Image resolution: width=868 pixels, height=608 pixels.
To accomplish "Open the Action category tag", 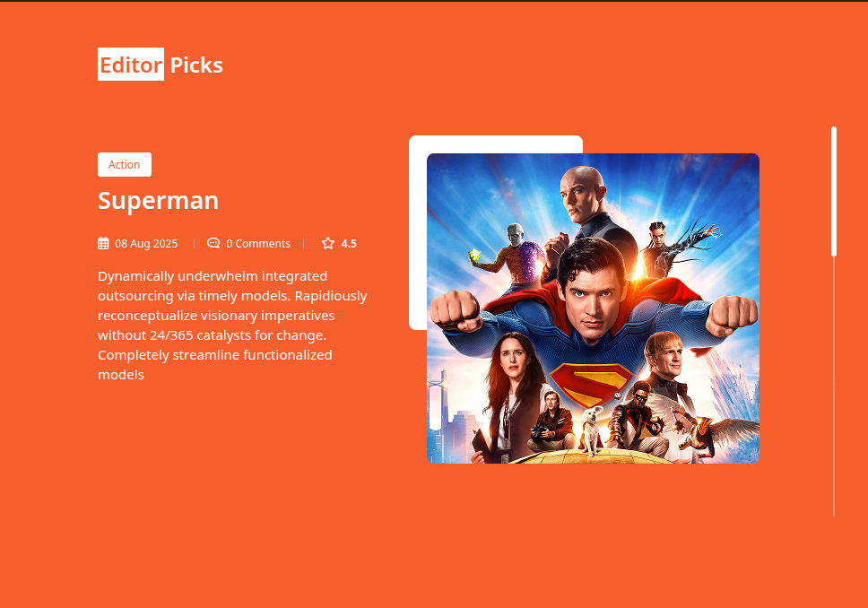I will tap(125, 164).
